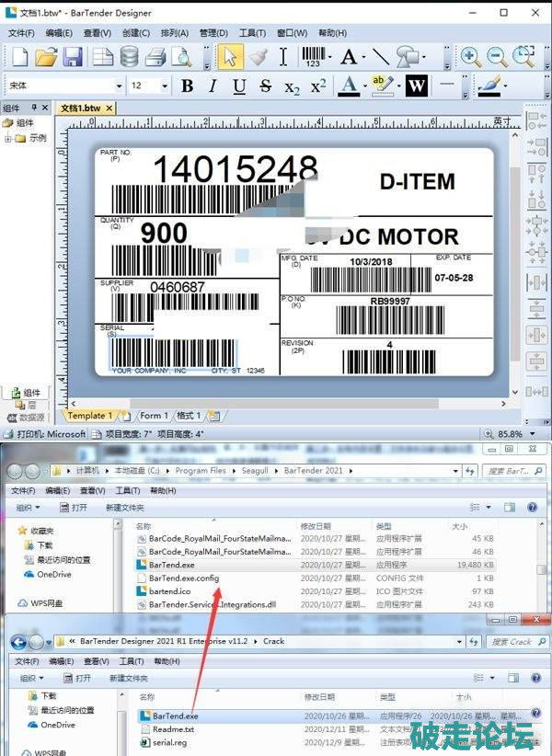Screen dimensions: 552x756
Task: Select the Barcode creation tool
Action: click(313, 57)
